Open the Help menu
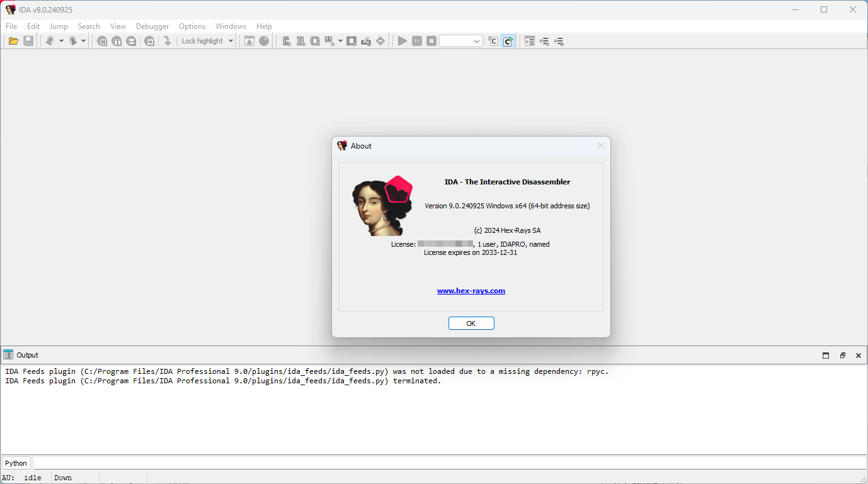 [264, 26]
